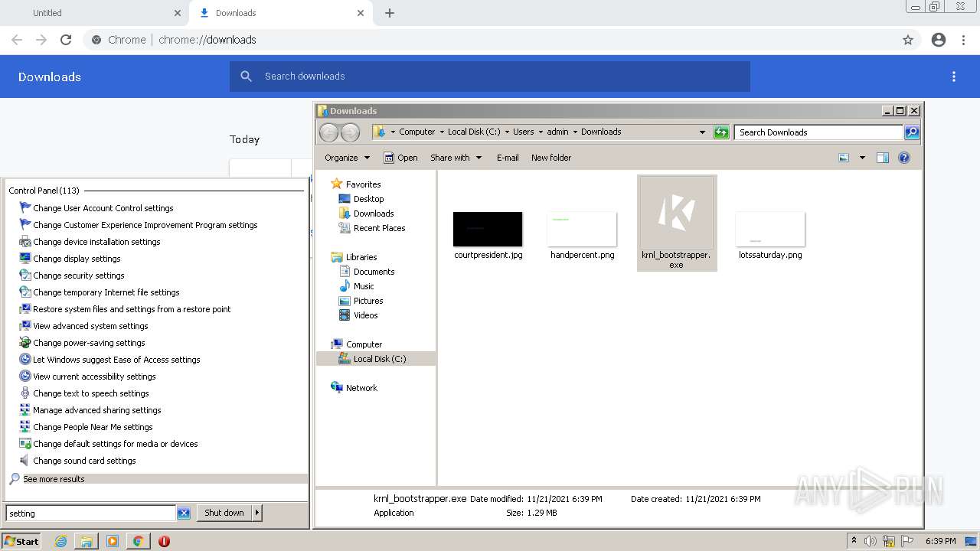
Task: Show hidden system tray icons
Action: point(854,541)
